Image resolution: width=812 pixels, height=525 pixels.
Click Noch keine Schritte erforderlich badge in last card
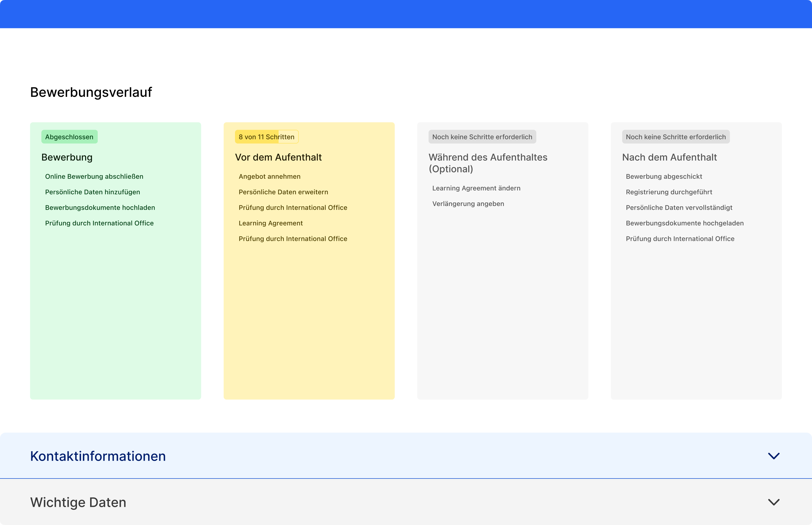(676, 137)
